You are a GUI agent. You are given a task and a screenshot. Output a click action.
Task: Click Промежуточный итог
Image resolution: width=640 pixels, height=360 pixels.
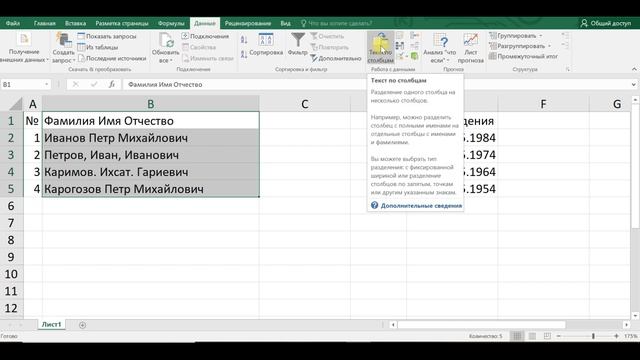point(523,56)
